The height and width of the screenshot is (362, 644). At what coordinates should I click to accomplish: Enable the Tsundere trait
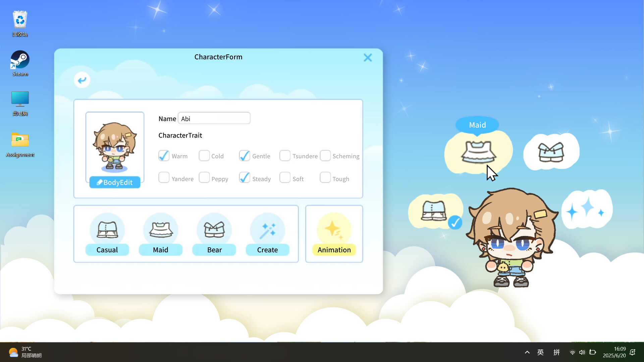coord(285,156)
